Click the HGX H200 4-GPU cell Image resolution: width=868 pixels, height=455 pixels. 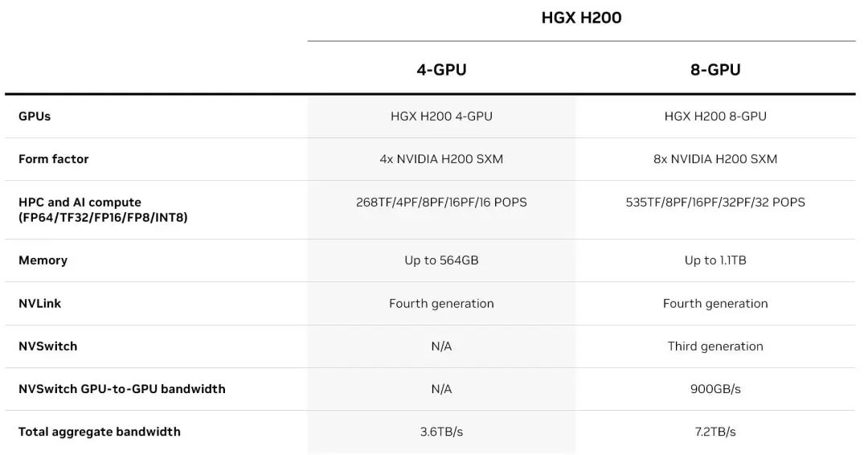point(441,117)
